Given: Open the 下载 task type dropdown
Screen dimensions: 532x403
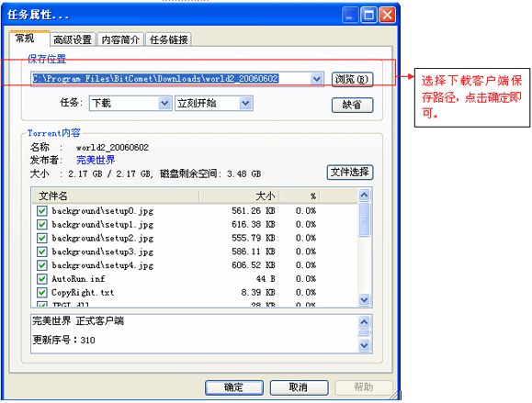Looking at the screenshot, I should pyautogui.click(x=164, y=103).
